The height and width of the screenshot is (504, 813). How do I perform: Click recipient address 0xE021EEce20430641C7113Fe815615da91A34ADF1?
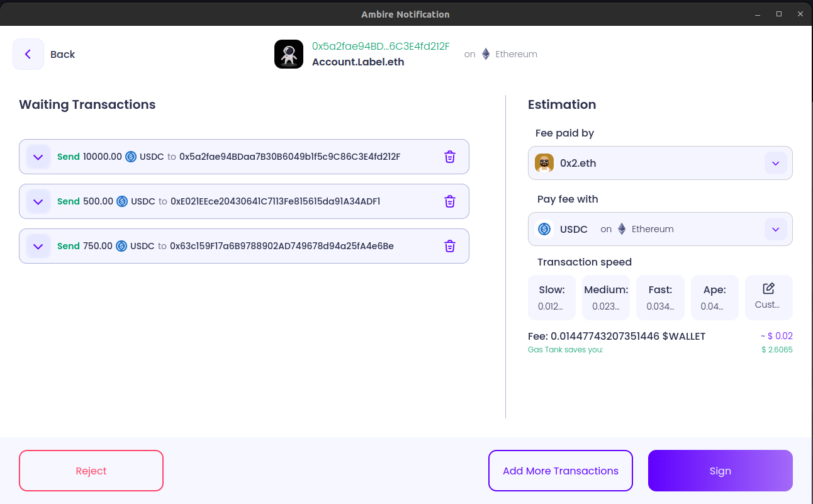coord(275,201)
